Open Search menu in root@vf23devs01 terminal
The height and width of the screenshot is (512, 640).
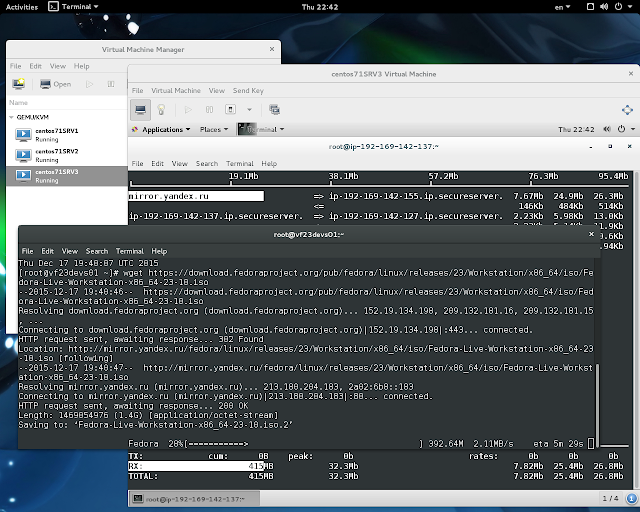(97, 251)
